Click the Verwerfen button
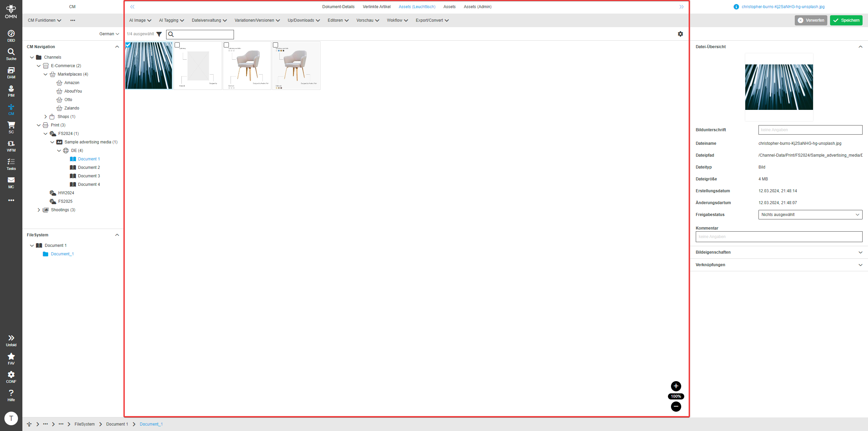 point(811,20)
